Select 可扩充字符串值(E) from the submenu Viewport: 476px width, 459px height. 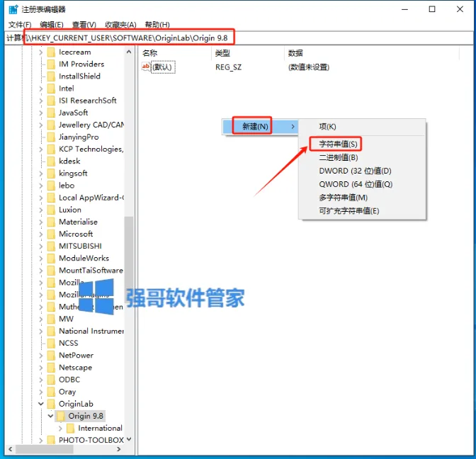[x=348, y=211]
